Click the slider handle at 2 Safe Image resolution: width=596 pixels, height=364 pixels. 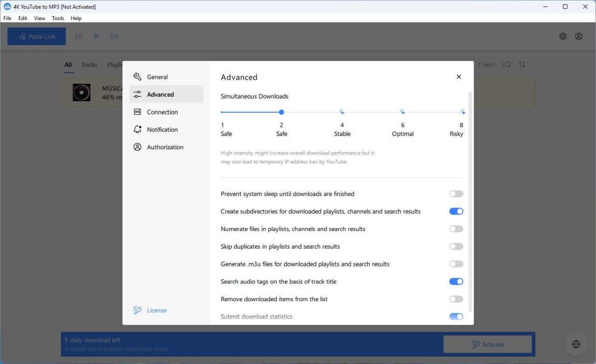281,112
